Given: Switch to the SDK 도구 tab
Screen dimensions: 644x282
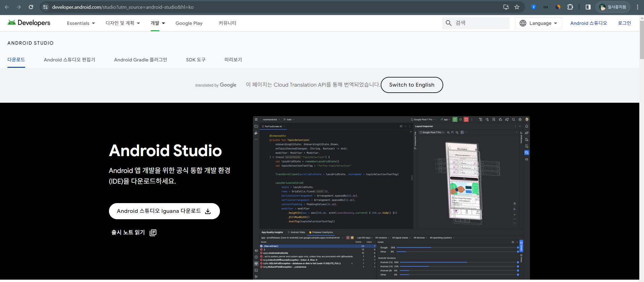Looking at the screenshot, I should [x=196, y=60].
